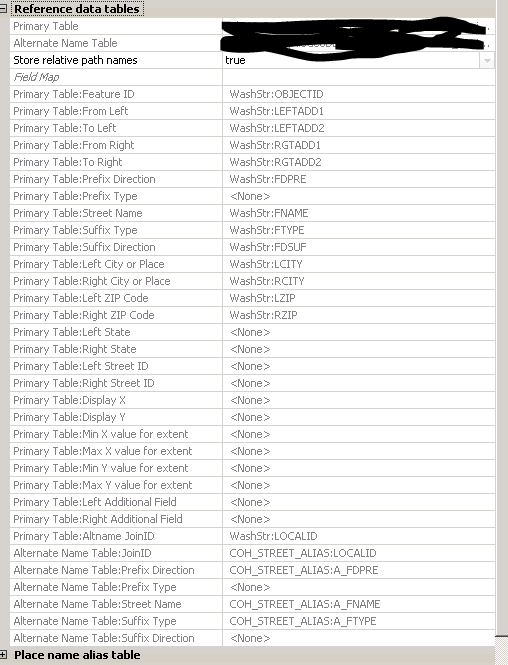Select the Primary Table:Right ZIP Code row
The width and height of the screenshot is (508, 665).
tap(252, 315)
